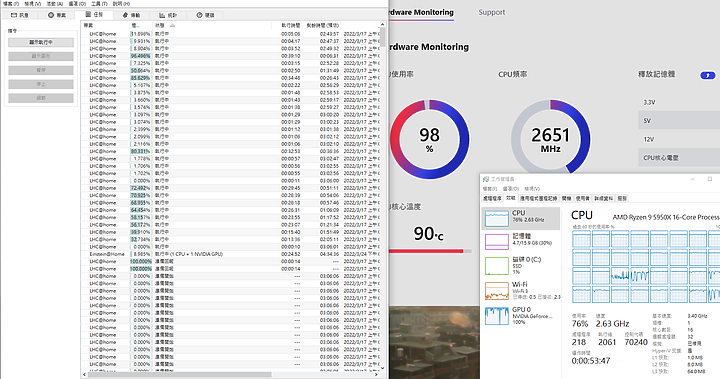Open the Help (H) menu in BOINC Manager
This screenshot has height=379, width=720.
pyautogui.click(x=121, y=4)
